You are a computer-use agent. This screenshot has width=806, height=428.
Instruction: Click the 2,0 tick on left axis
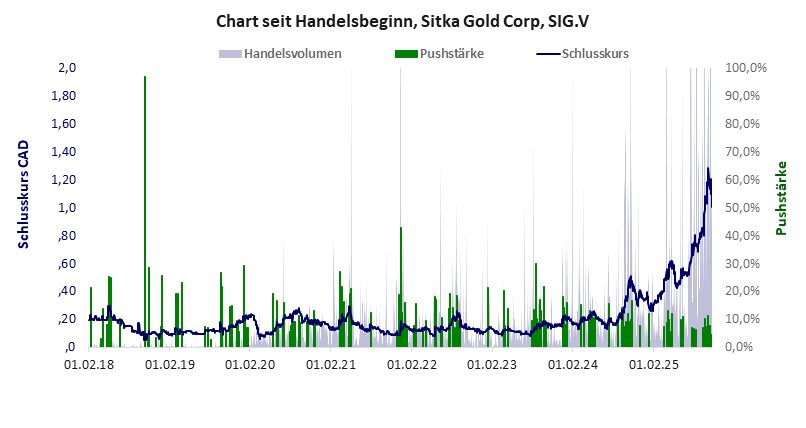coord(67,68)
